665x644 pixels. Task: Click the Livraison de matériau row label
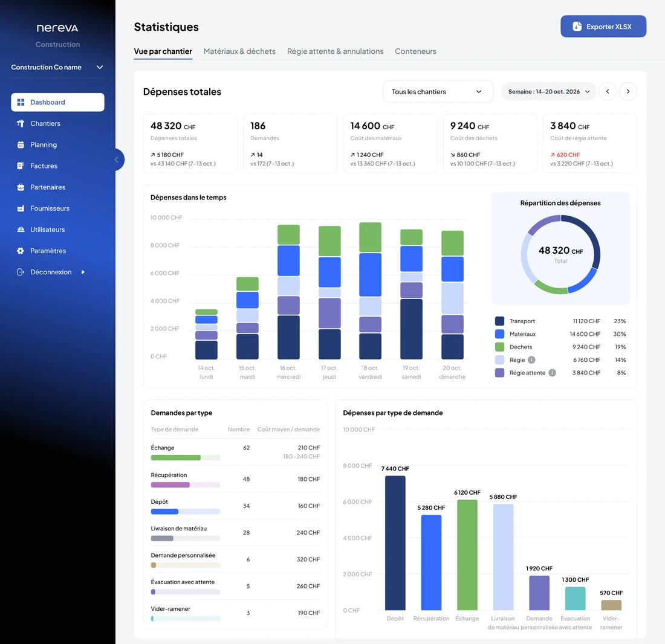click(178, 529)
